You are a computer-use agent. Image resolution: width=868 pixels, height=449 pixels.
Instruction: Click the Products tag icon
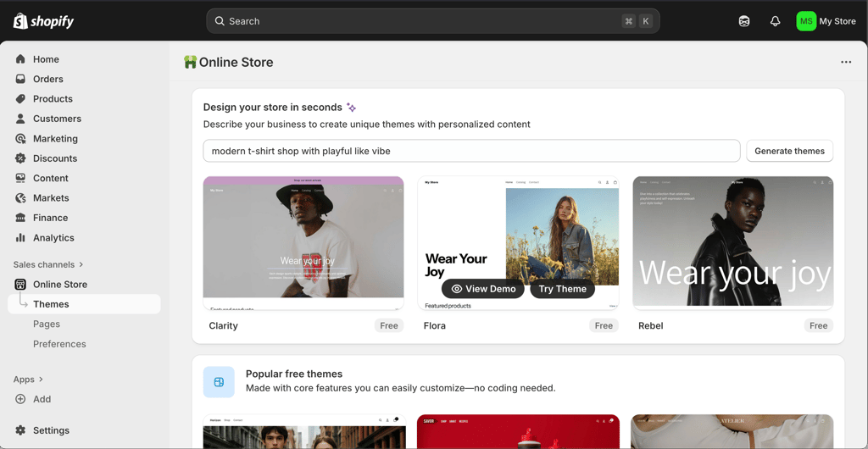pos(20,99)
